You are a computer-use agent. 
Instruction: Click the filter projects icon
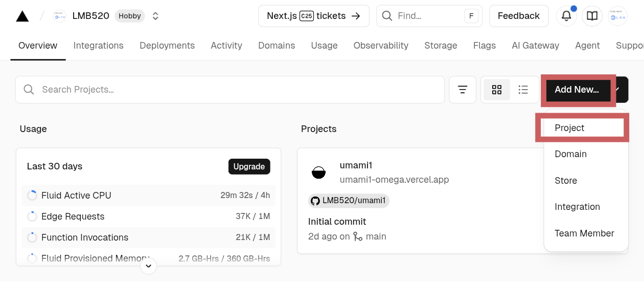pos(463,90)
